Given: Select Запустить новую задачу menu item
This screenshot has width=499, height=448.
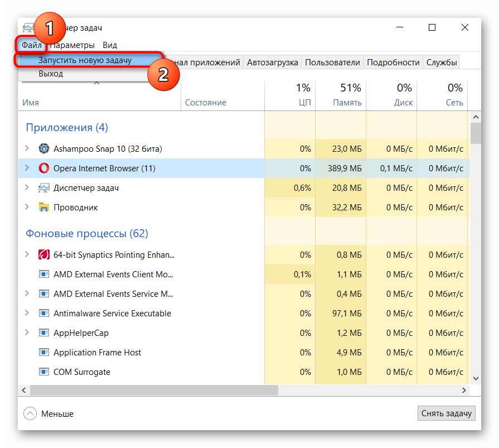Looking at the screenshot, I should point(85,60).
